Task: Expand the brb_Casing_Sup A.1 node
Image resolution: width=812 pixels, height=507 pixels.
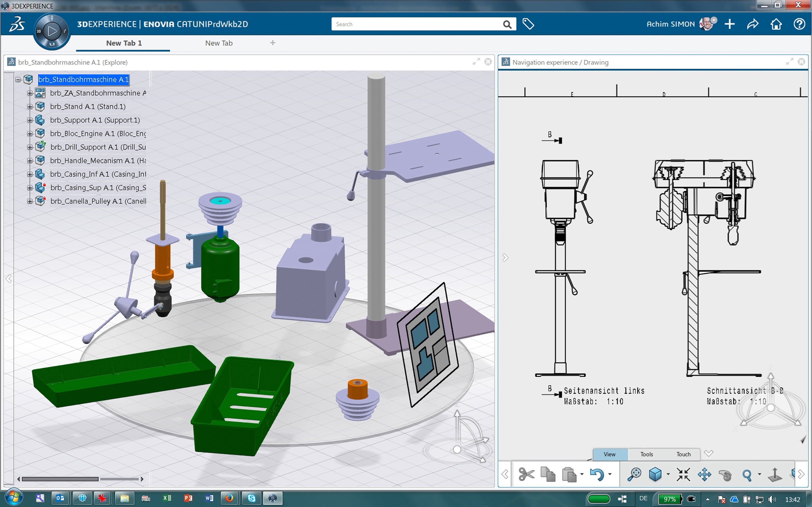Action: point(30,188)
